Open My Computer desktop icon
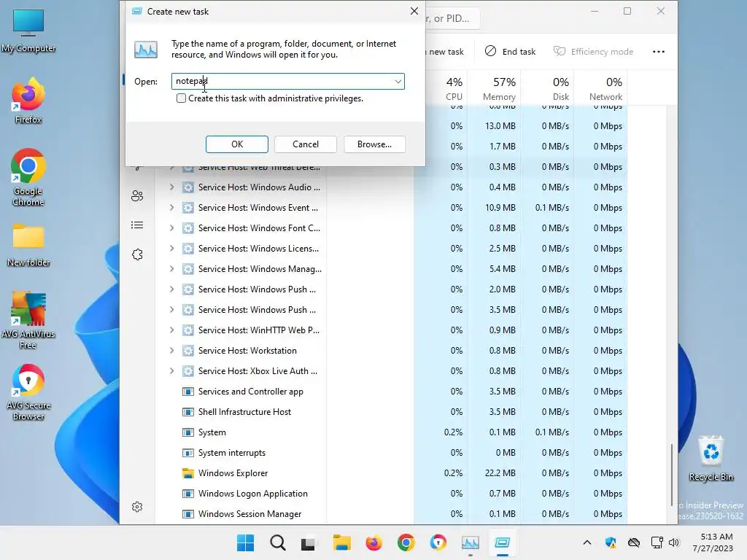 28,31
